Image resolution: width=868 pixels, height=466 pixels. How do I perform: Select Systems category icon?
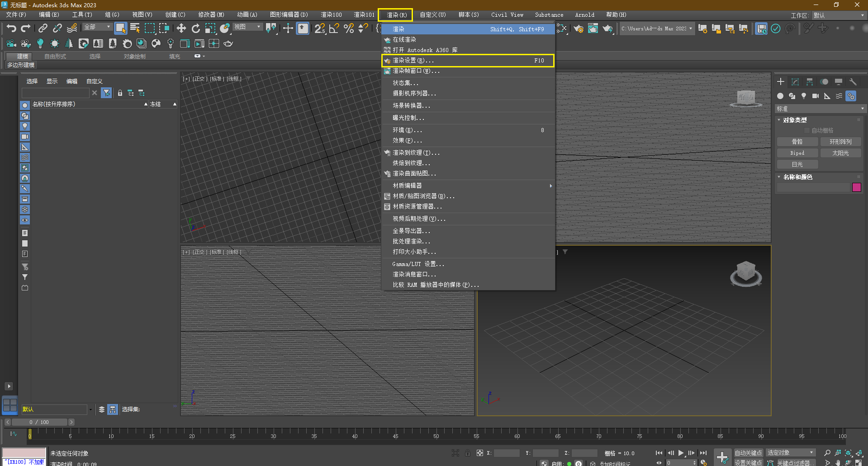(x=851, y=96)
